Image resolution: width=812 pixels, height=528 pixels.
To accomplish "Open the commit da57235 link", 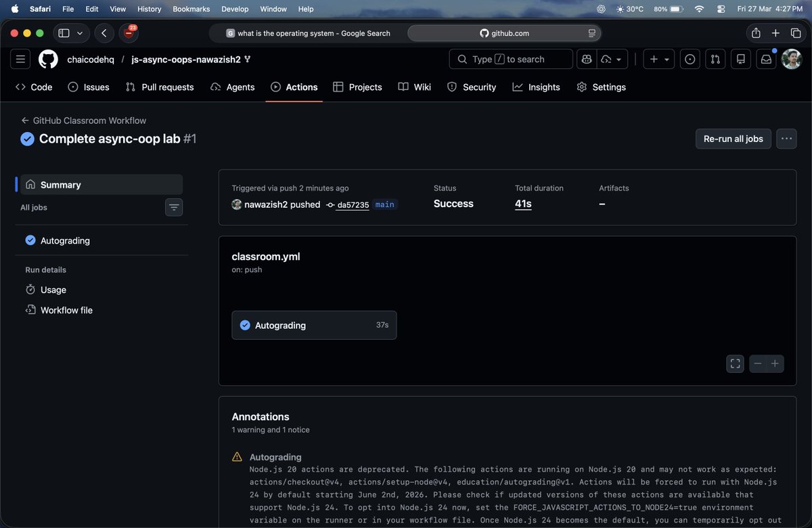I will (353, 204).
